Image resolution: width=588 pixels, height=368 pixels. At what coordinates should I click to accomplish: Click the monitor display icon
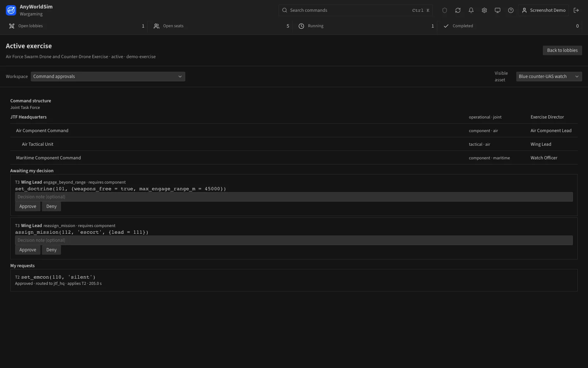(498, 10)
